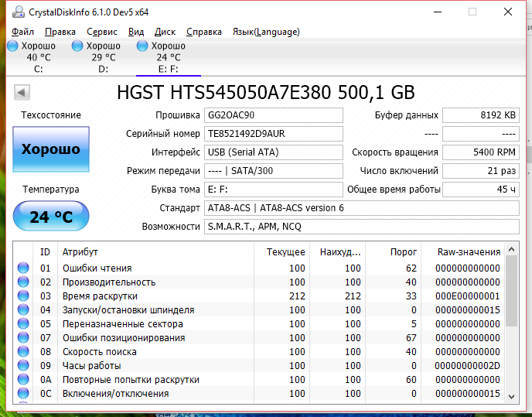Select the Скорость поиска row
532x417 pixels.
click(x=259, y=351)
